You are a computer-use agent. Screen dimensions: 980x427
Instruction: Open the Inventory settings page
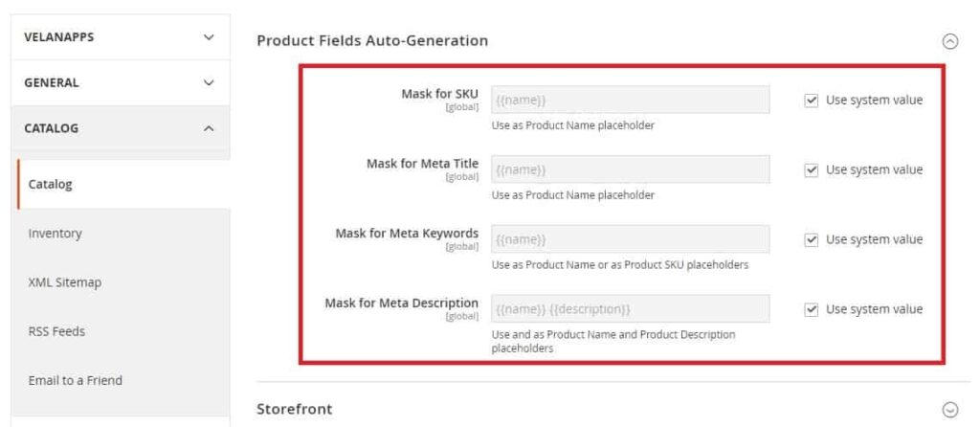pyautogui.click(x=55, y=234)
